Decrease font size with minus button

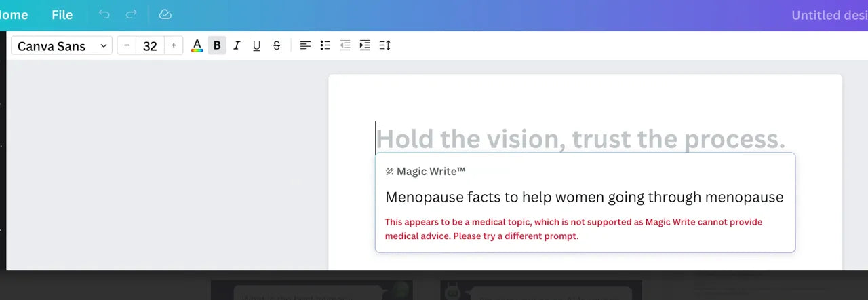(x=127, y=45)
